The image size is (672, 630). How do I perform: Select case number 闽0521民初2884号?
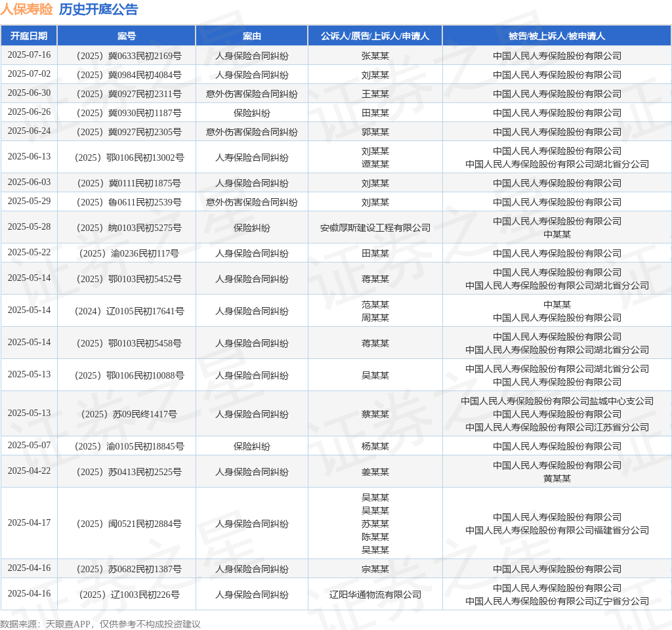click(x=129, y=524)
